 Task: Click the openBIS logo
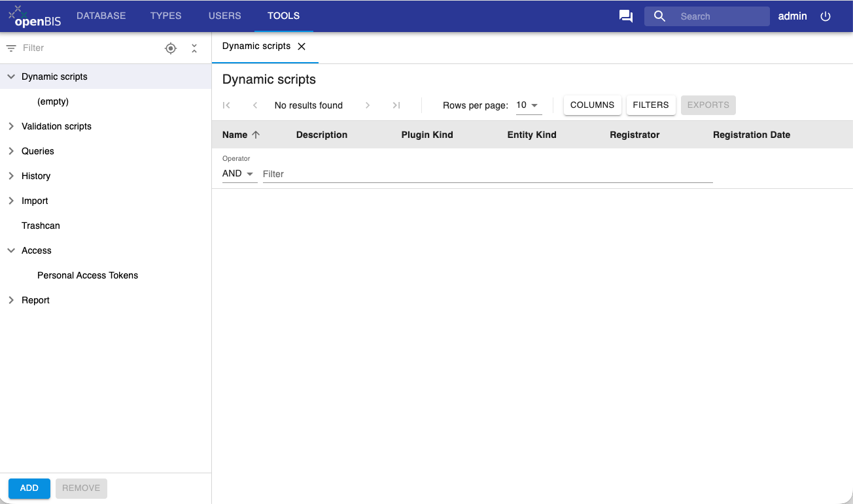coord(35,16)
